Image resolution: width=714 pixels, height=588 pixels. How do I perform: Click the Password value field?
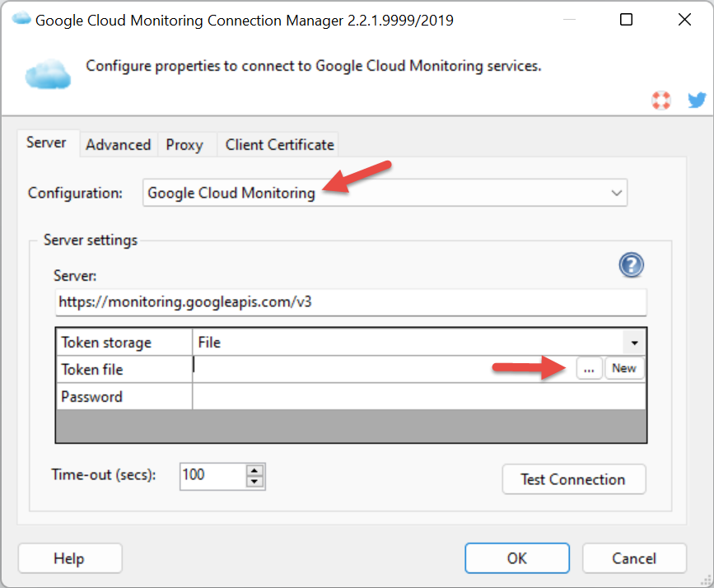419,396
